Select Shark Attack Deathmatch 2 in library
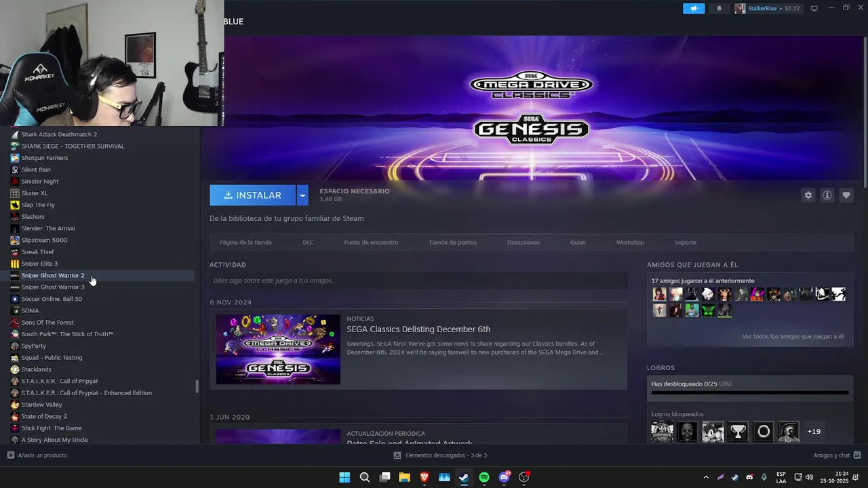This screenshot has width=868, height=488. [x=59, y=134]
